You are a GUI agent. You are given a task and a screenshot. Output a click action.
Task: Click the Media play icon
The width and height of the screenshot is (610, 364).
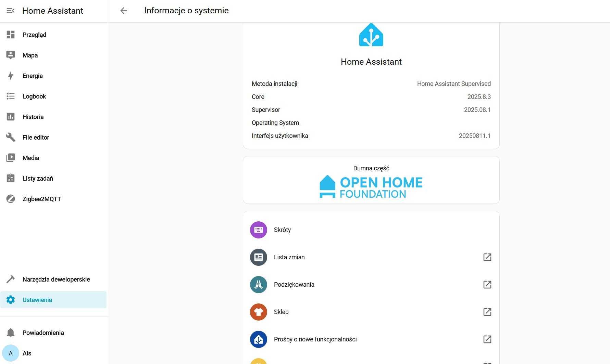point(11,158)
